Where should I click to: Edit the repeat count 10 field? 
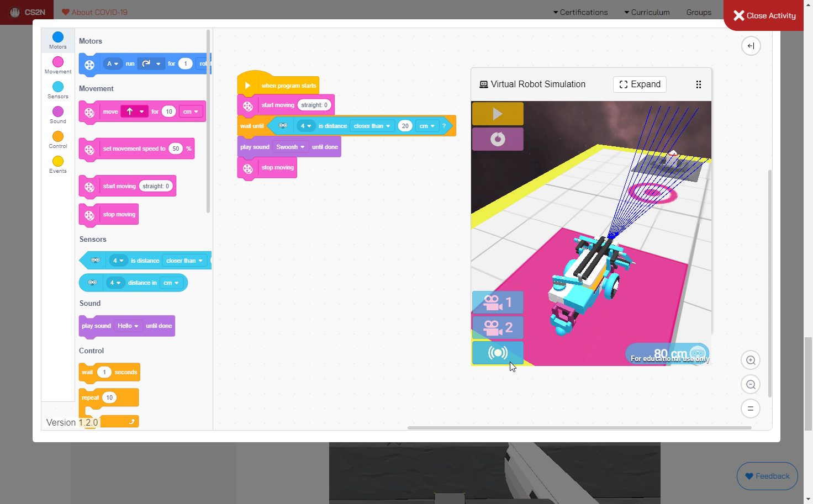pyautogui.click(x=109, y=398)
